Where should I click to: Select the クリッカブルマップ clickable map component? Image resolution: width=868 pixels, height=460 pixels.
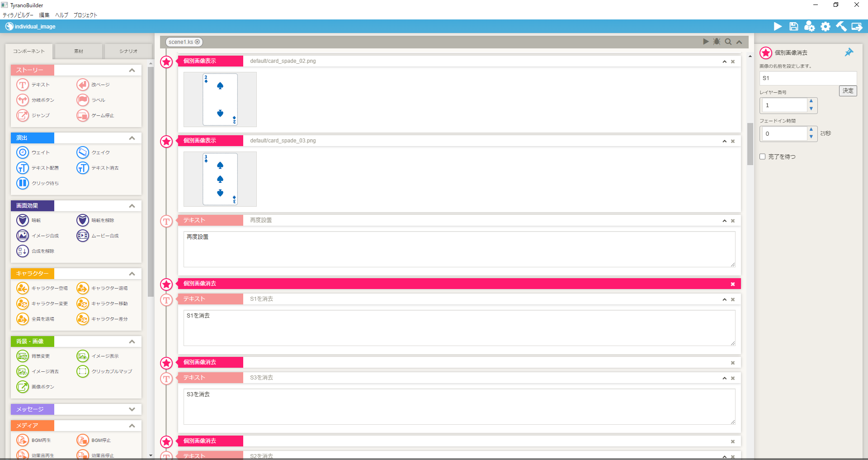[x=104, y=371]
